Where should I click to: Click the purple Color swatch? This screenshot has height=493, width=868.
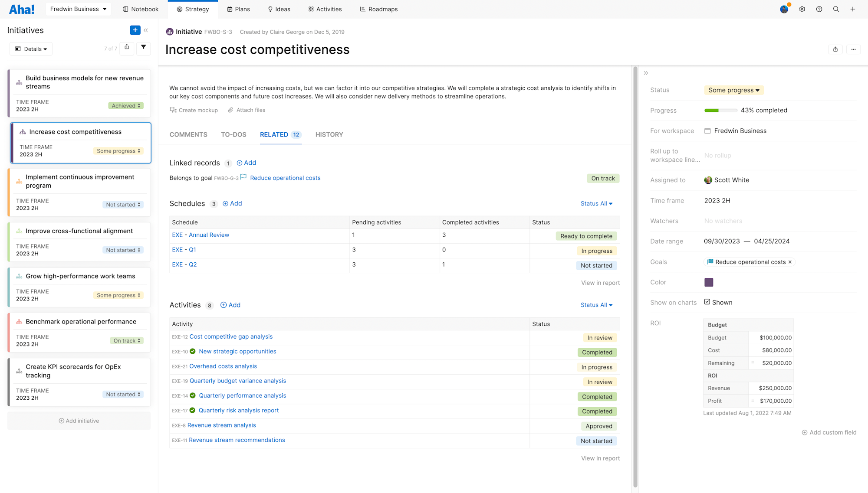[x=709, y=282]
